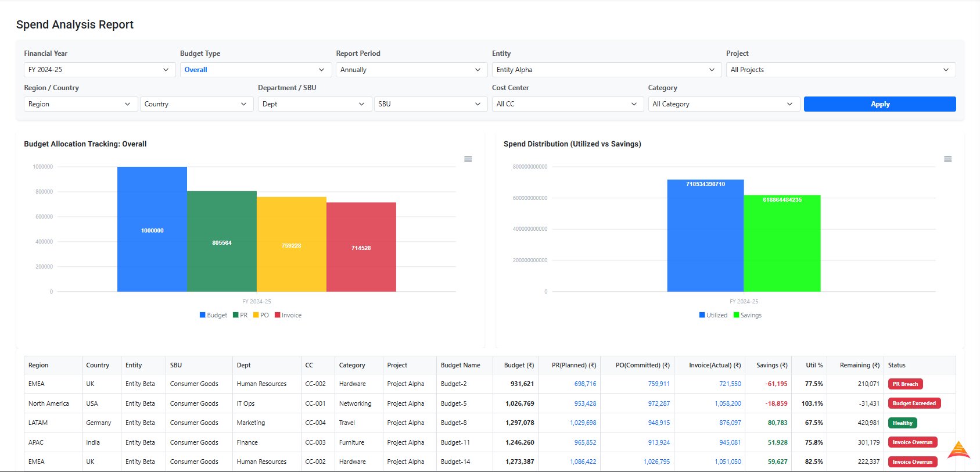This screenshot has width=980, height=472.
Task: Hide Savings series via legend
Action: pos(747,315)
